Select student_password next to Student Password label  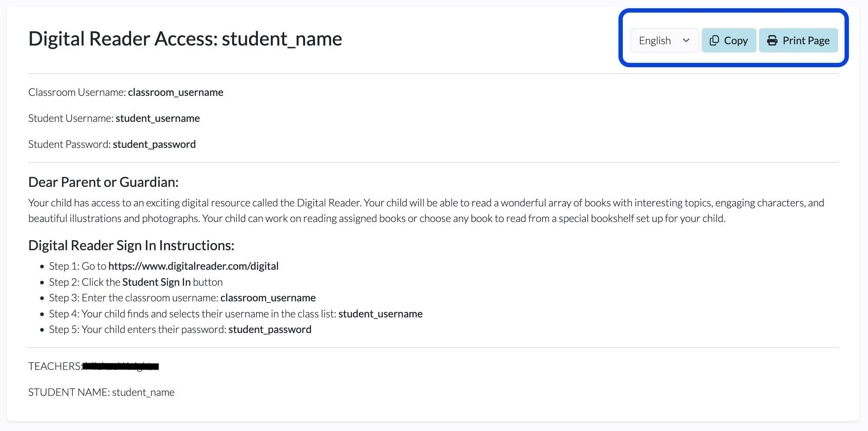tap(154, 144)
